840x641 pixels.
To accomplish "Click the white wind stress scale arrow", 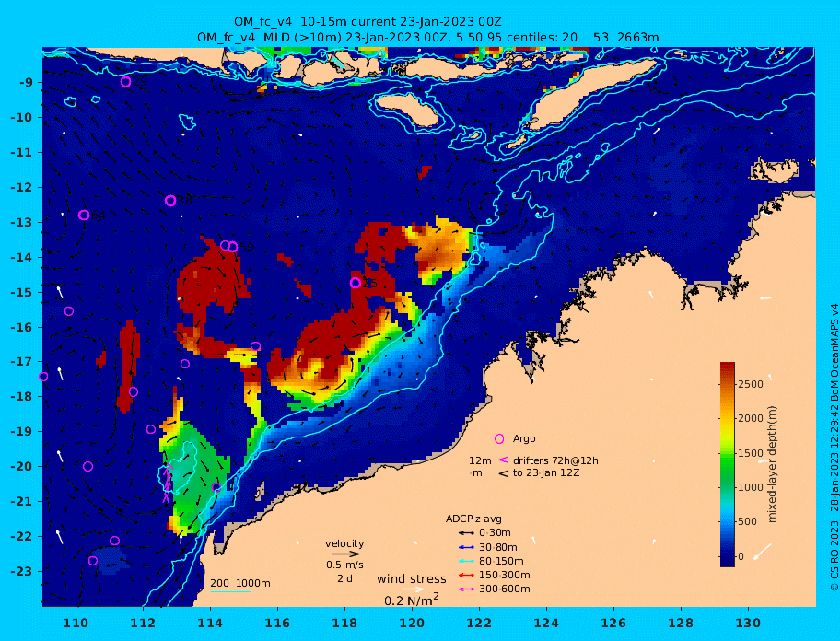I will 414,589.
